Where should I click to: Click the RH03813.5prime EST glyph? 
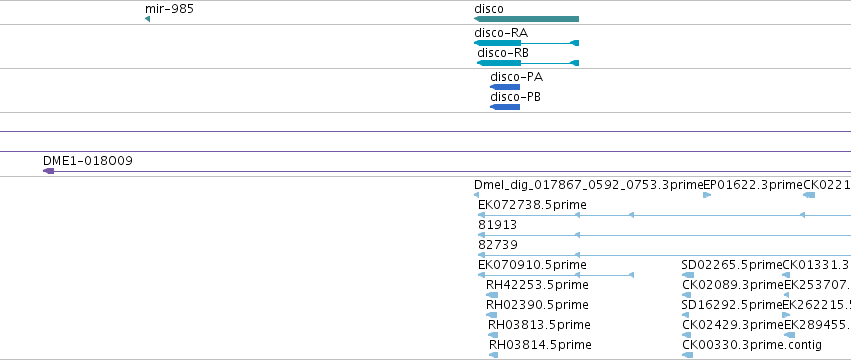tap(493, 335)
